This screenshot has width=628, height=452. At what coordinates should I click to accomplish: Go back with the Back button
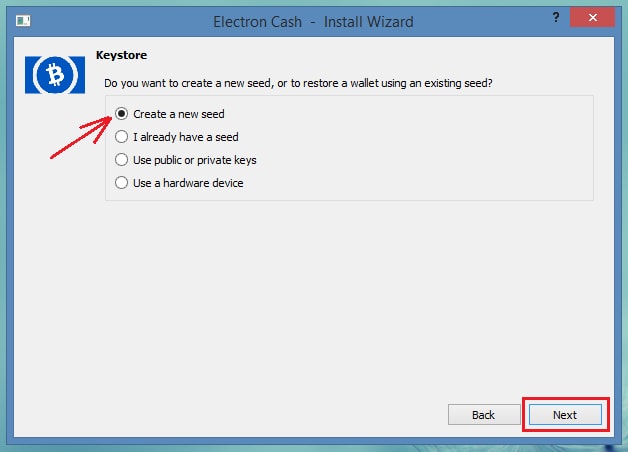click(x=484, y=415)
